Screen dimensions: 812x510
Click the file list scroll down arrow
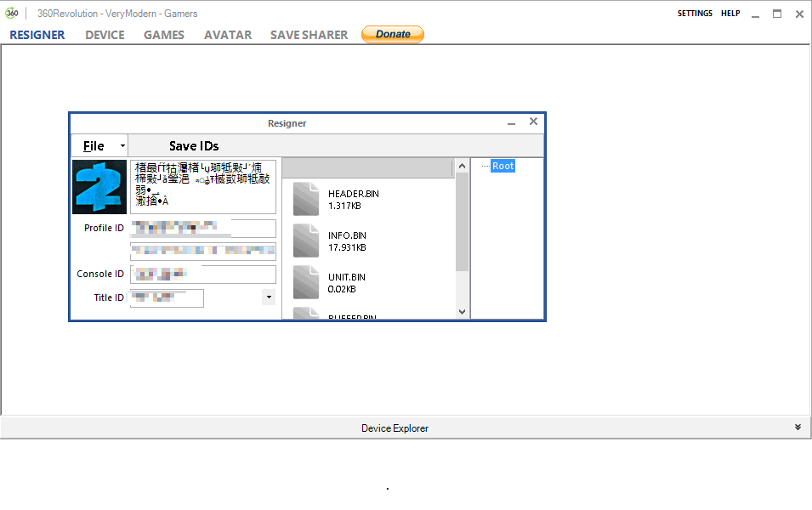(x=463, y=312)
